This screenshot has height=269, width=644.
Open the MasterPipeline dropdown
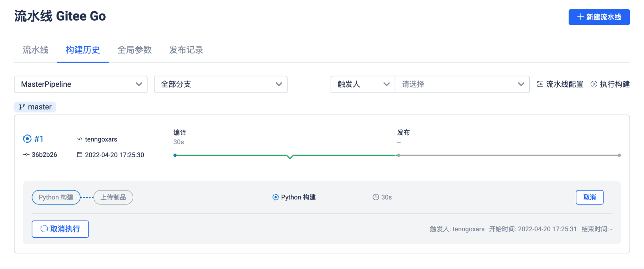(81, 85)
